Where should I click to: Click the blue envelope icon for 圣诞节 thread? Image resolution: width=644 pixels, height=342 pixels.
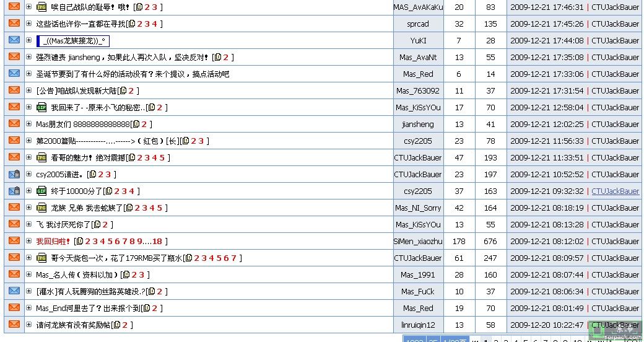pos(14,74)
